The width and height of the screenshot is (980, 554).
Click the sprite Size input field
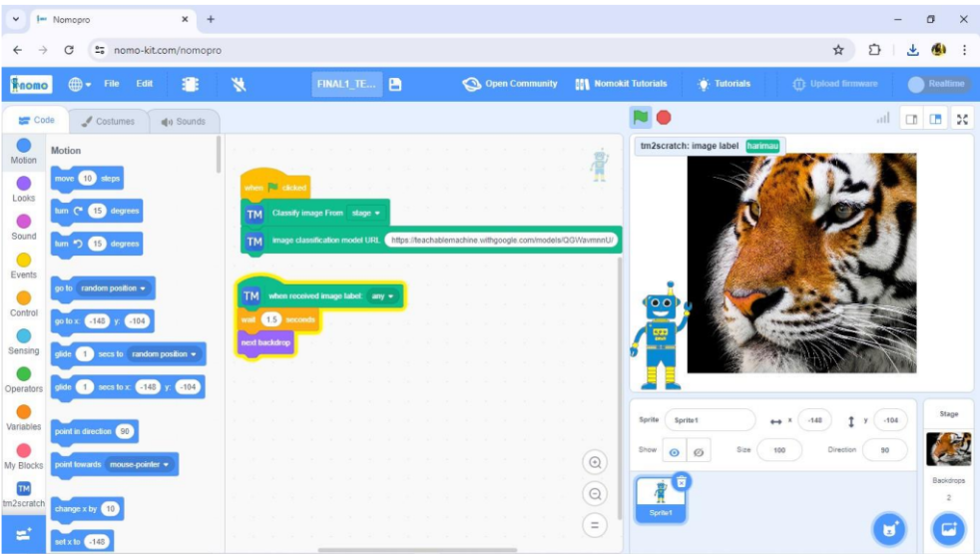779,450
